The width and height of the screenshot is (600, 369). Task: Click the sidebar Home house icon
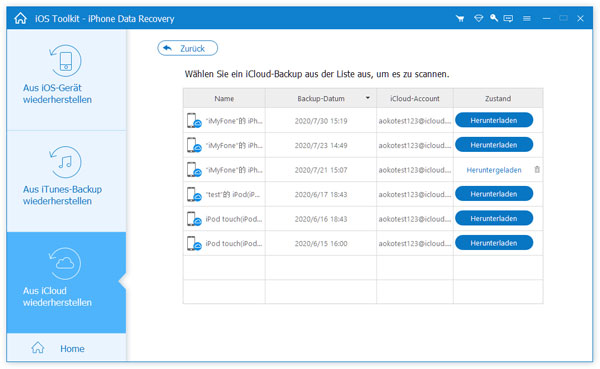(x=38, y=348)
